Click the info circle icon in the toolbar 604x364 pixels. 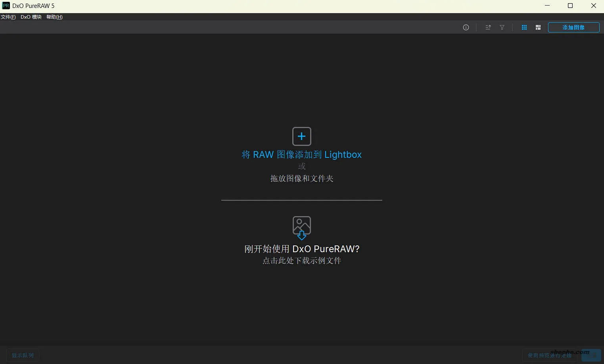click(466, 27)
